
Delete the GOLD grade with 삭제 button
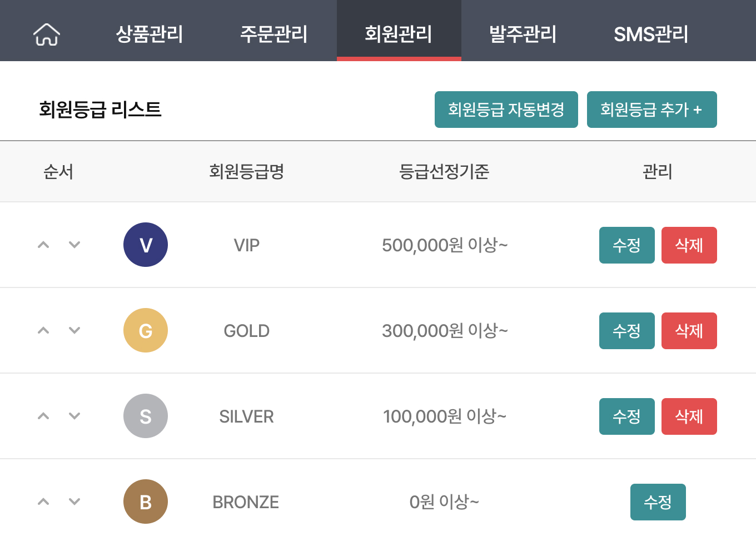coord(689,330)
